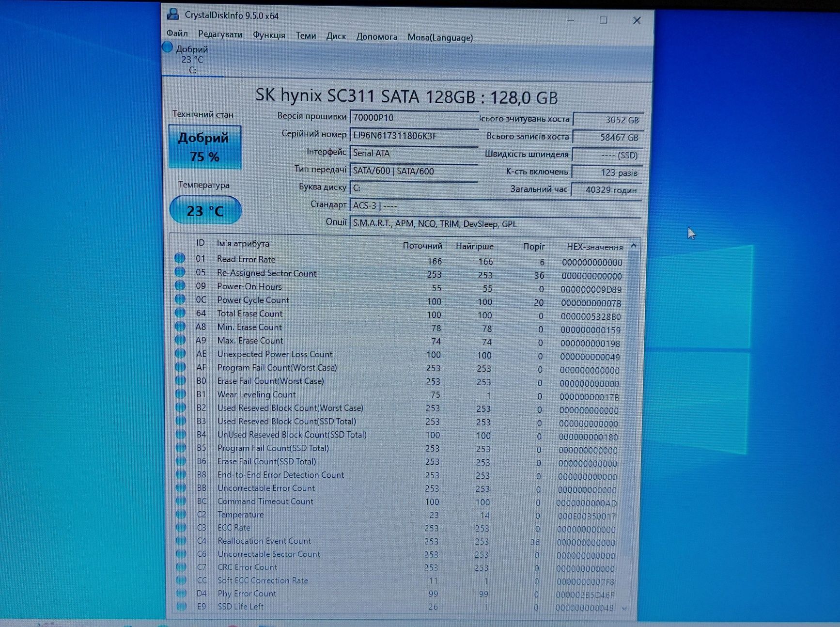840x627 pixels.
Task: Open the Редагувати menu
Action: tap(220, 34)
